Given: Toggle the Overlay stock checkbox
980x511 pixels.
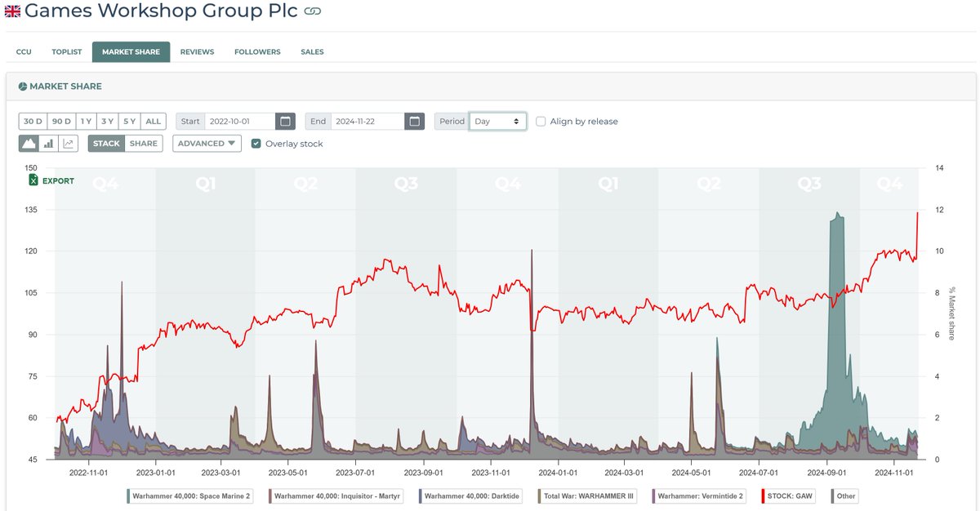Looking at the screenshot, I should click(256, 144).
